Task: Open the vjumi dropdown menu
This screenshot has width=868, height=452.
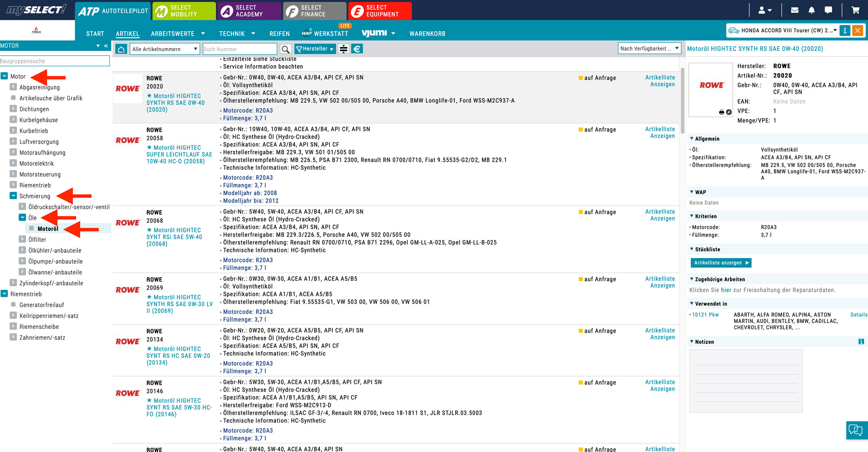Action: coord(378,33)
